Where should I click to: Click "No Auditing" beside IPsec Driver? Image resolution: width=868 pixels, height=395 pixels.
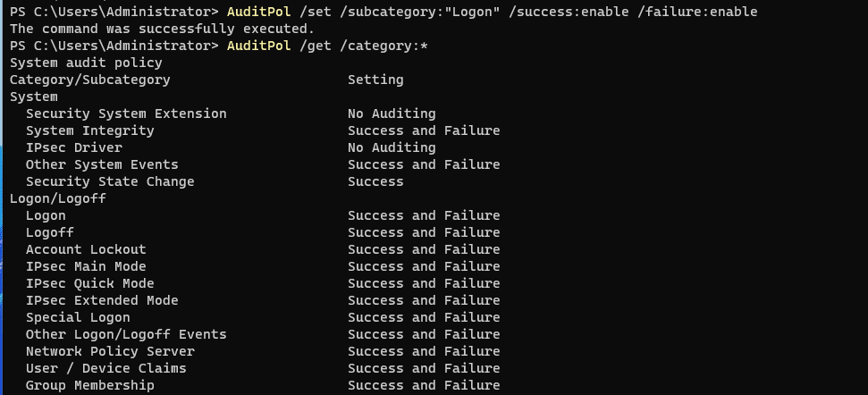(x=392, y=147)
